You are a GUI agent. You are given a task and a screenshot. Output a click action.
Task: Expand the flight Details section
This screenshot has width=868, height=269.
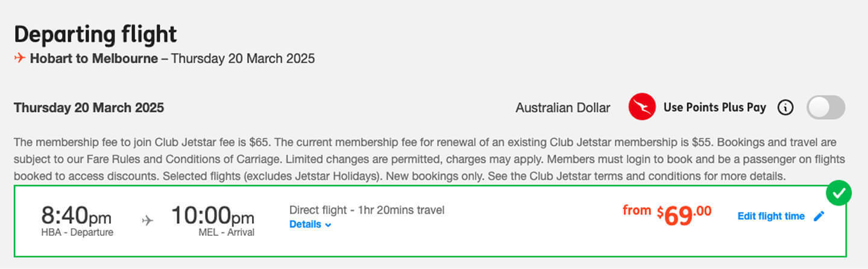click(x=306, y=224)
